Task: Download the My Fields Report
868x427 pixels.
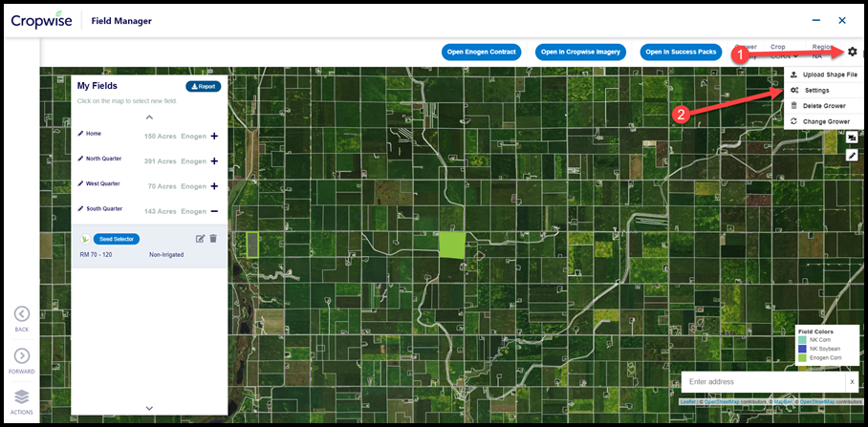Action: (x=204, y=87)
